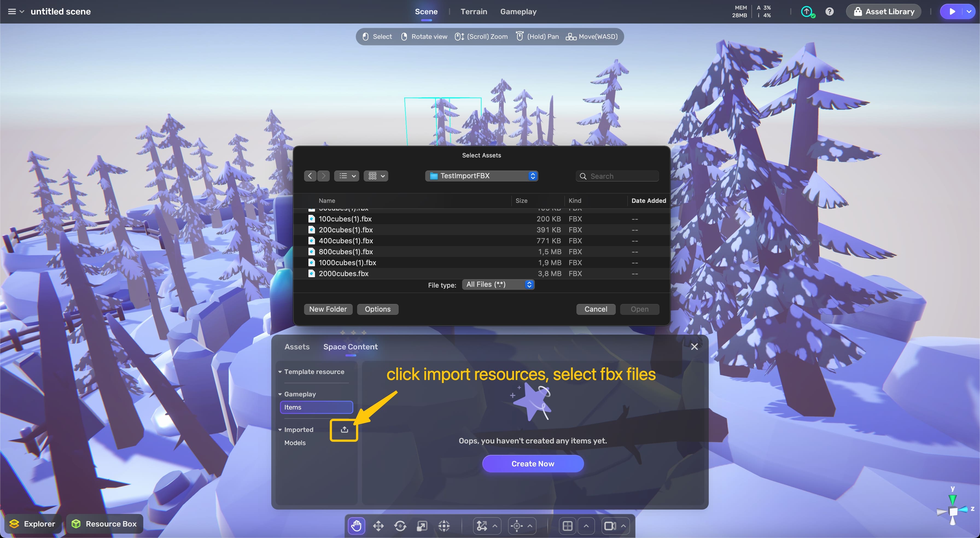Click Cancel in Select Assets dialog
The image size is (980, 538).
(595, 309)
